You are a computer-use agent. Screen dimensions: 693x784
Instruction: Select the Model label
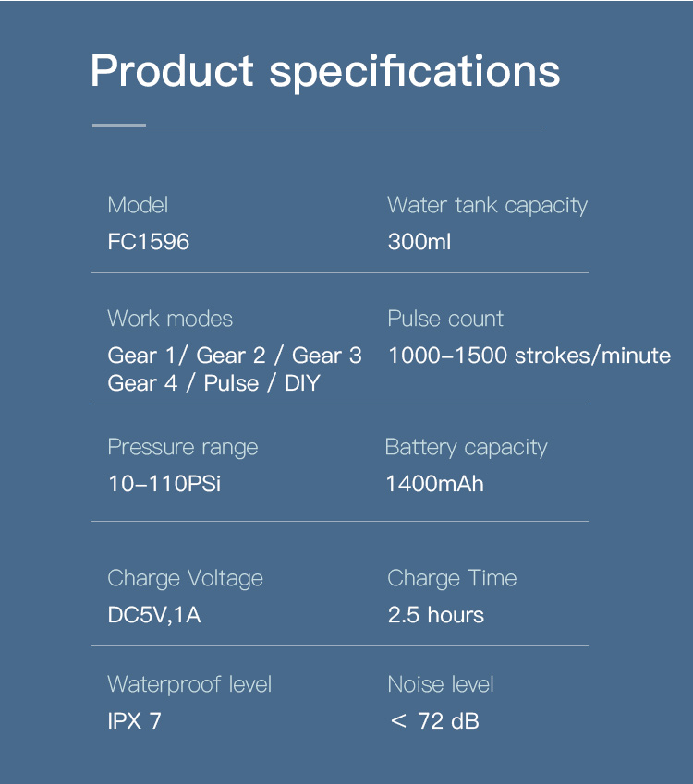click(138, 205)
